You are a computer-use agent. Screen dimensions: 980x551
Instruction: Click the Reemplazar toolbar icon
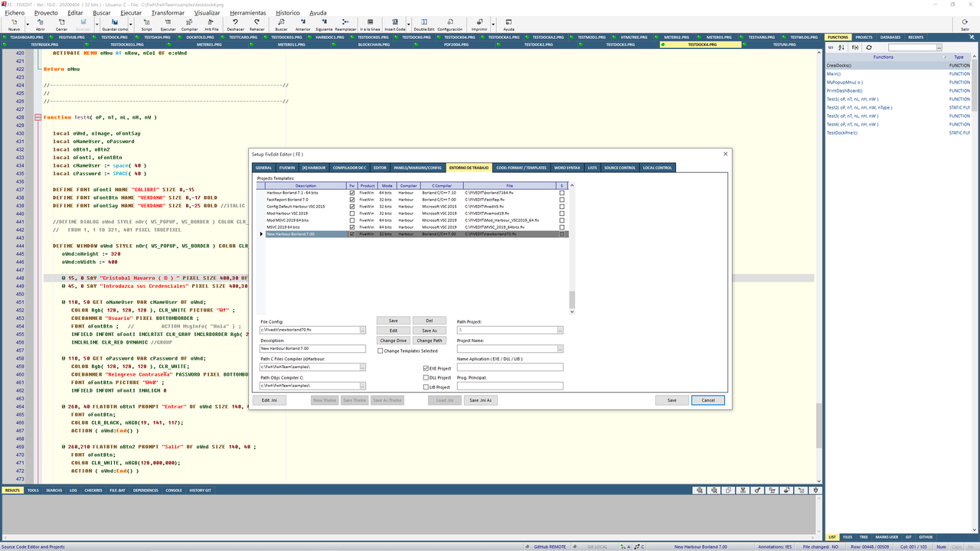[346, 24]
